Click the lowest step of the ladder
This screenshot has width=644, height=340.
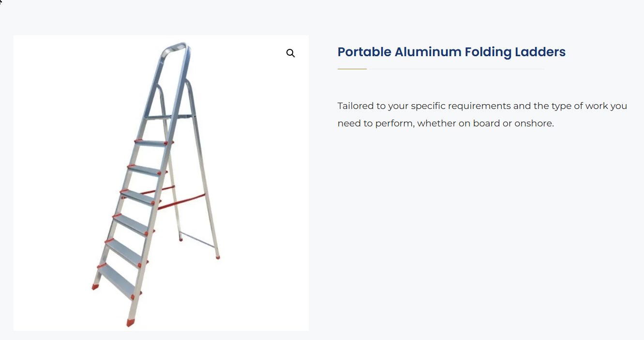[117, 280]
